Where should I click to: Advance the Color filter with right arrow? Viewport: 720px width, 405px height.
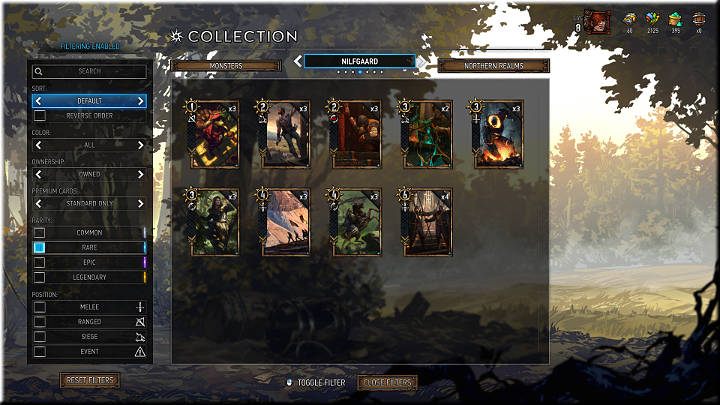coord(141,145)
